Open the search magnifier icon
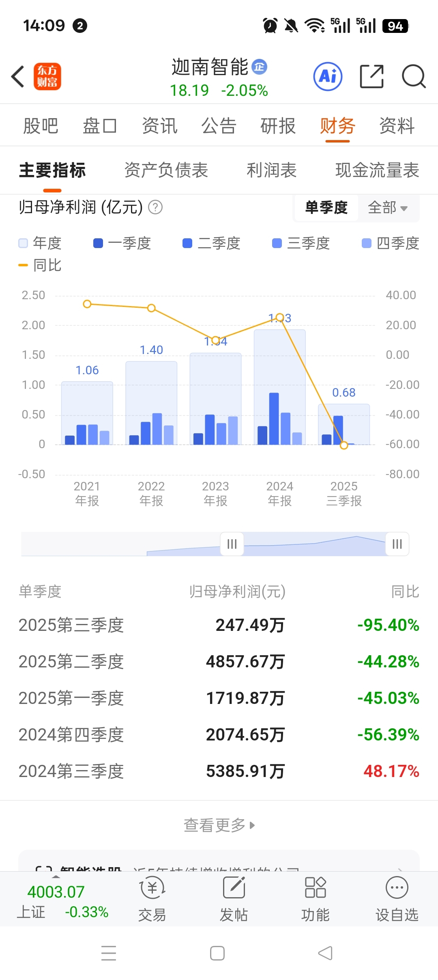438x980 pixels. tap(414, 76)
